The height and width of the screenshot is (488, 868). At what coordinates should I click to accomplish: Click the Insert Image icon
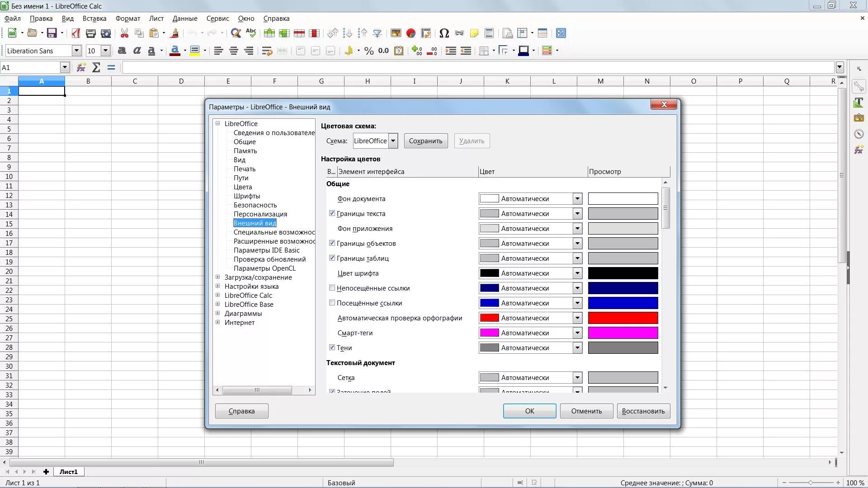point(396,33)
